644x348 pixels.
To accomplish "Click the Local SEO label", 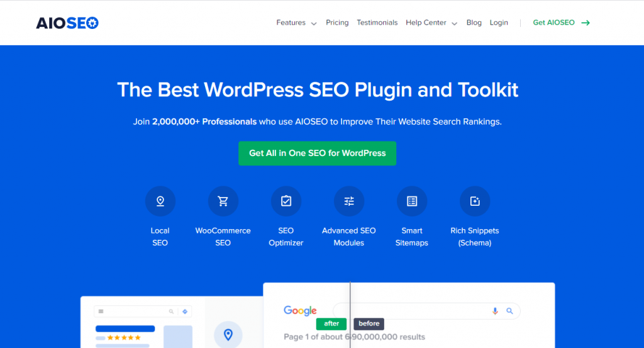I will coord(160,237).
